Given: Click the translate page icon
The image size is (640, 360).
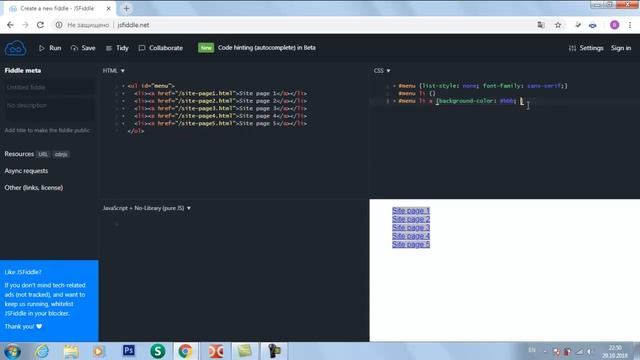Looking at the screenshot, I should [x=541, y=25].
